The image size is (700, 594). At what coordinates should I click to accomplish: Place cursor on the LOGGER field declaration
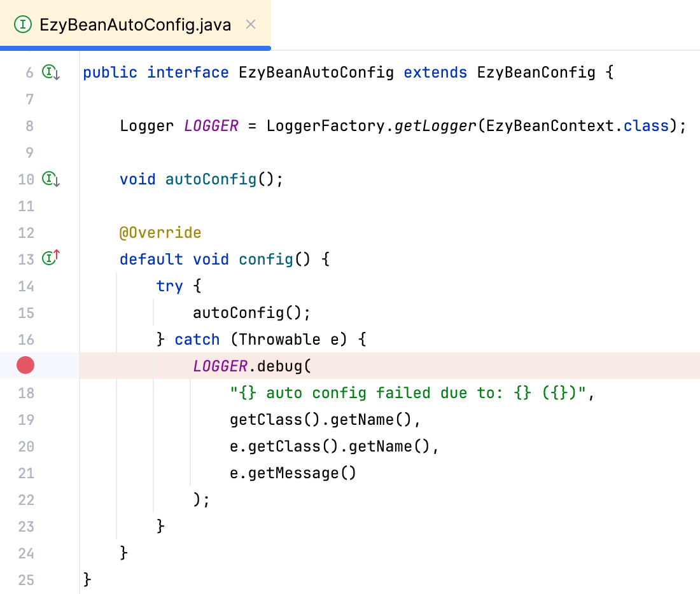tap(211, 125)
